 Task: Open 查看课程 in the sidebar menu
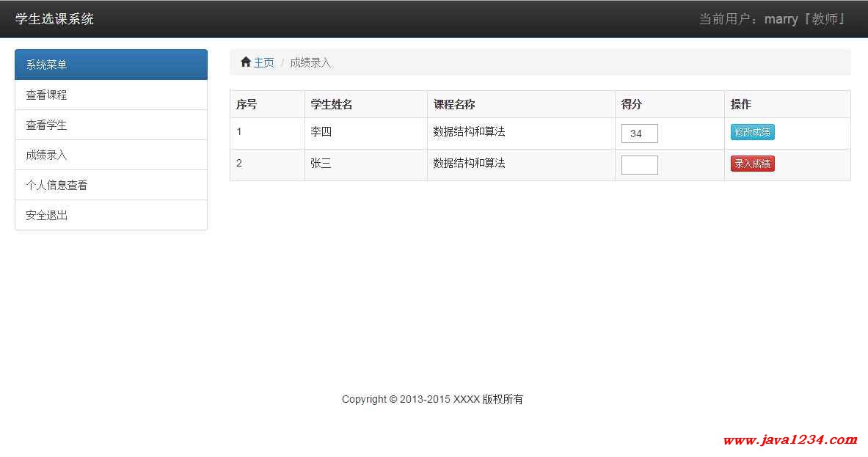[x=112, y=95]
